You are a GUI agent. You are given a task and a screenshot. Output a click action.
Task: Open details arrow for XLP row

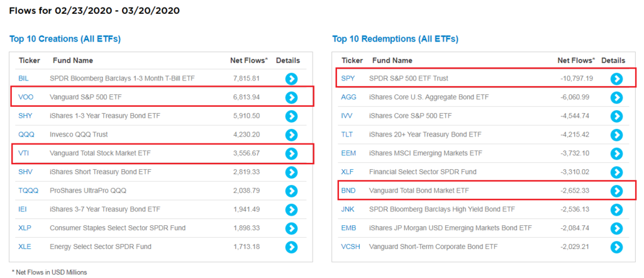click(291, 228)
